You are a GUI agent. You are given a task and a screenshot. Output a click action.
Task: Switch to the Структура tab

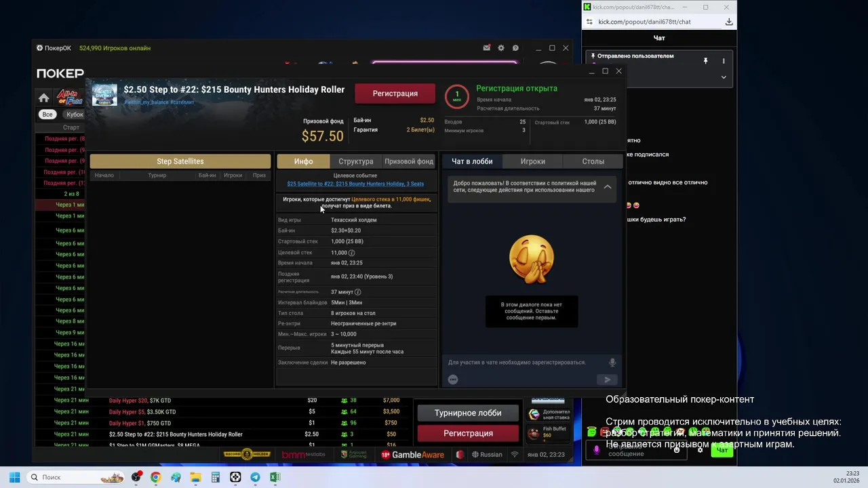(x=356, y=161)
